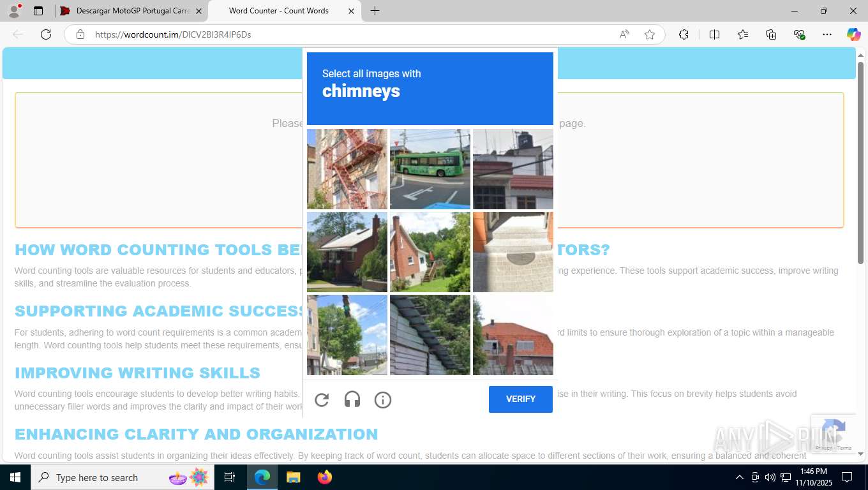Select the tree and blue sky tile

(x=347, y=335)
